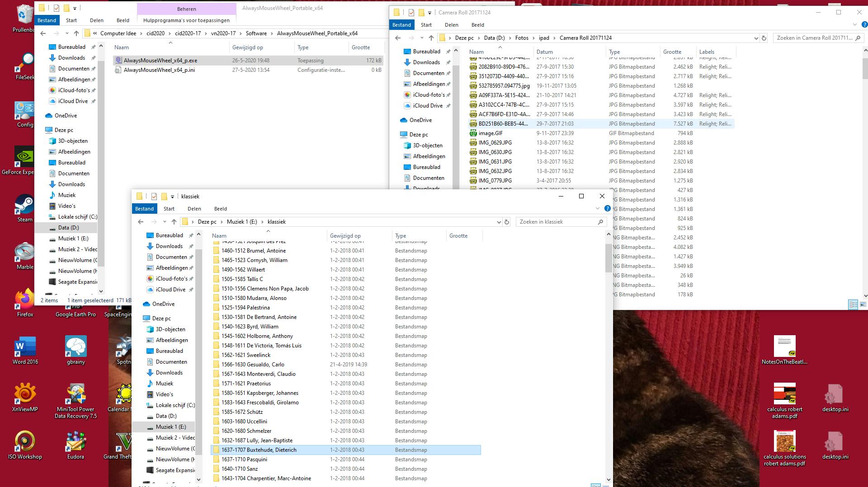Go up one level in AlwaysMouseWheel window
This screenshot has width=868, height=487.
point(76,33)
